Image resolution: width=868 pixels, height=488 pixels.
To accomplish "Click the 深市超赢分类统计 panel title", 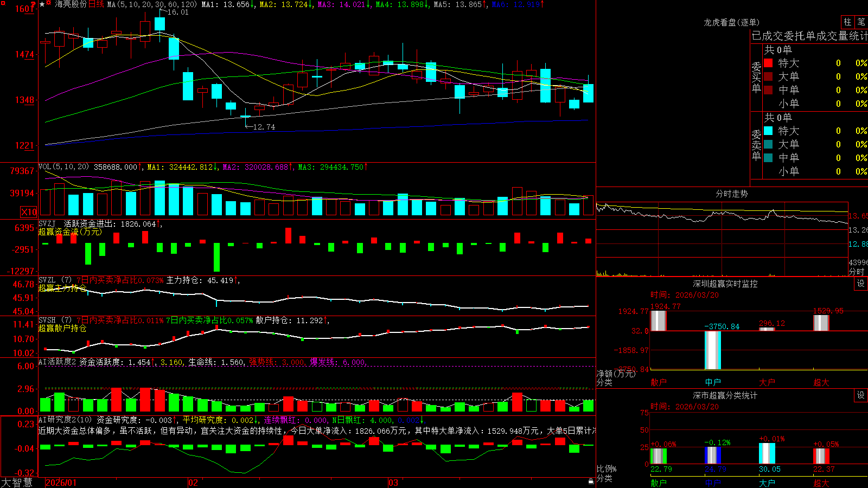I will coord(725,395).
